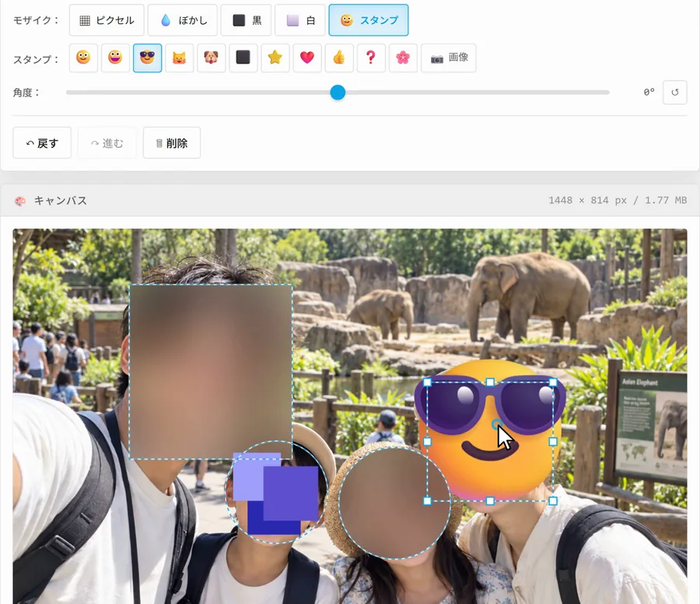Click the 0° angle value

pyautogui.click(x=649, y=92)
